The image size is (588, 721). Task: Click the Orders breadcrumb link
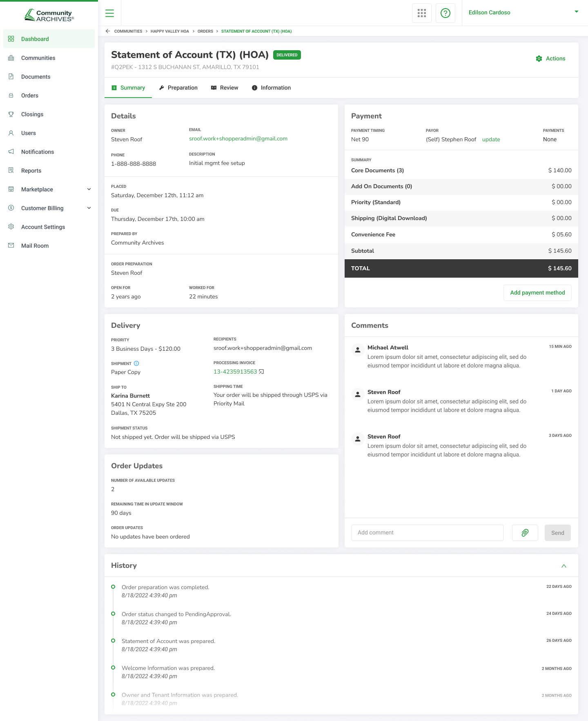point(205,31)
